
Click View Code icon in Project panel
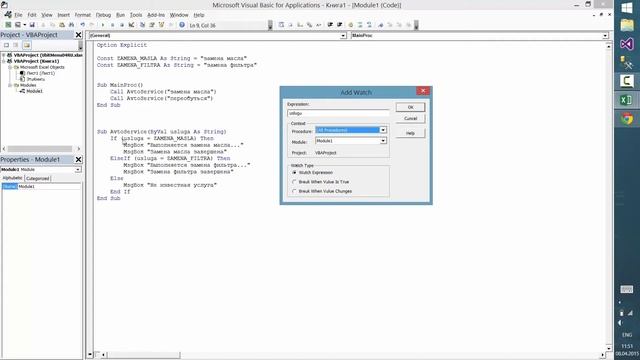pos(7,45)
